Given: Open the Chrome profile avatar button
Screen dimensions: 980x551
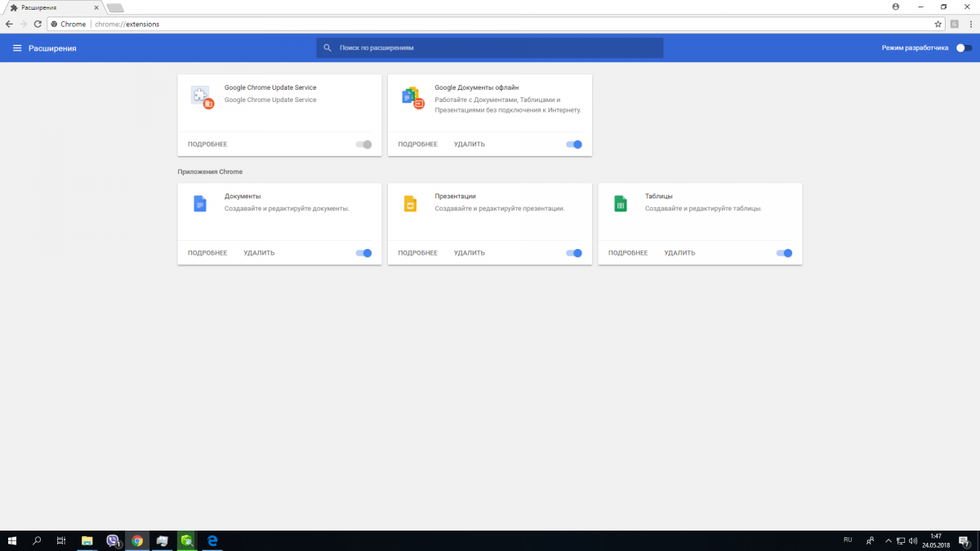Looking at the screenshot, I should pos(896,7).
